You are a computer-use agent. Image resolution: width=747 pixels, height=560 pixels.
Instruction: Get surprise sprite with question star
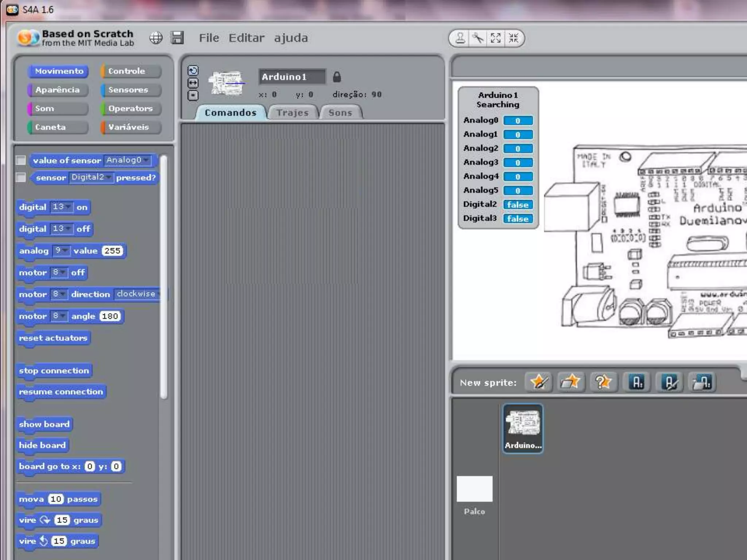(603, 382)
